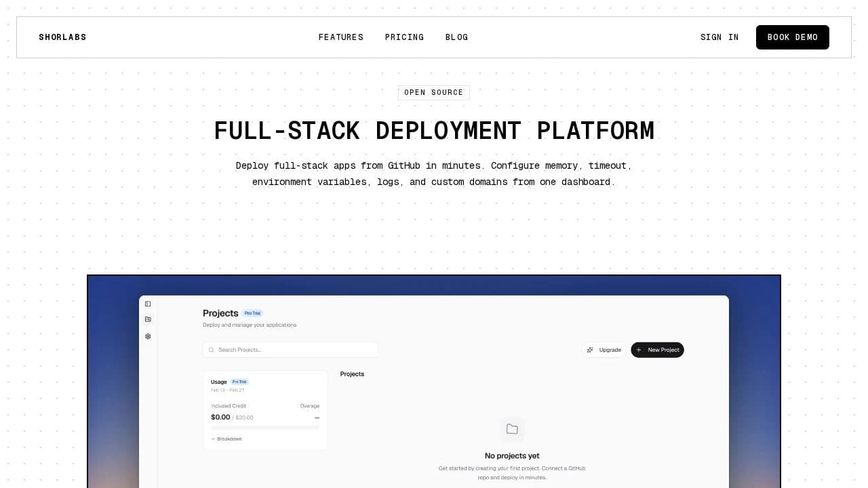Click inside the Search Projects input field
This screenshot has height=488, width=868.
point(290,350)
